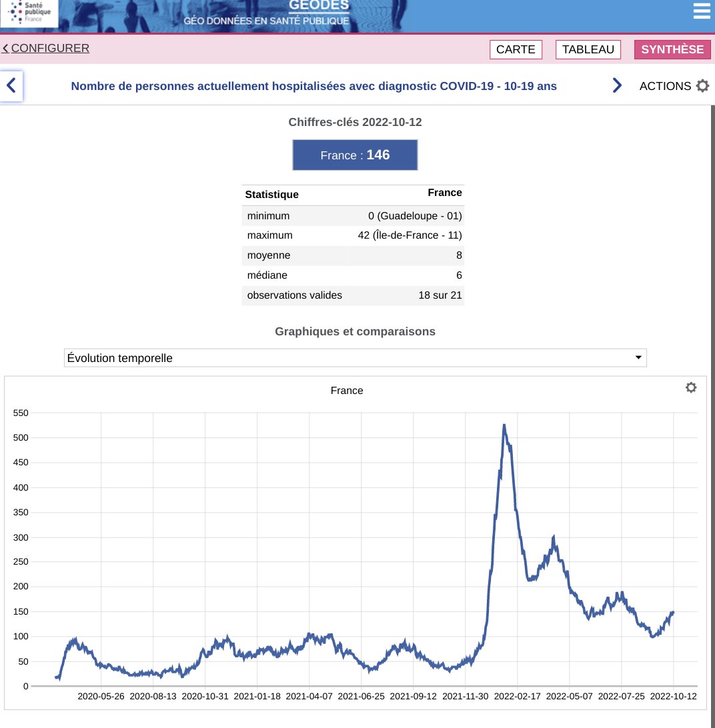
Task: Click the GEODES header title
Action: click(x=319, y=5)
